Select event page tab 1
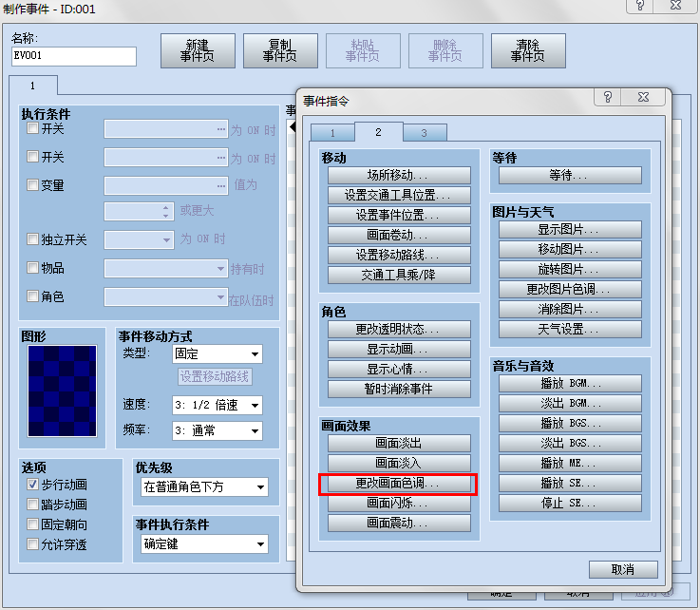The height and width of the screenshot is (610, 700). tap(33, 86)
